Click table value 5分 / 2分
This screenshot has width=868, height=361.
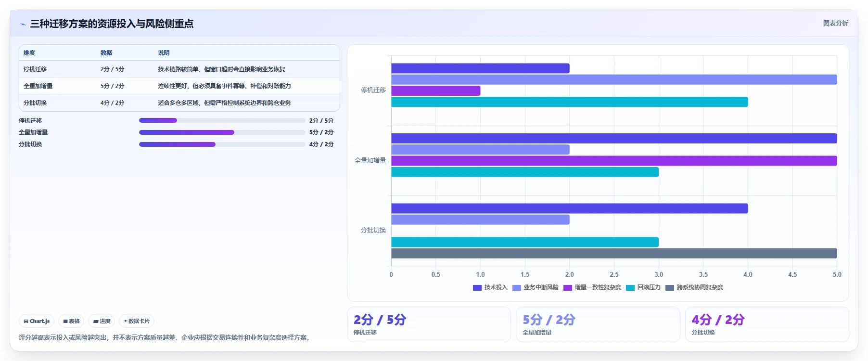[x=113, y=86]
